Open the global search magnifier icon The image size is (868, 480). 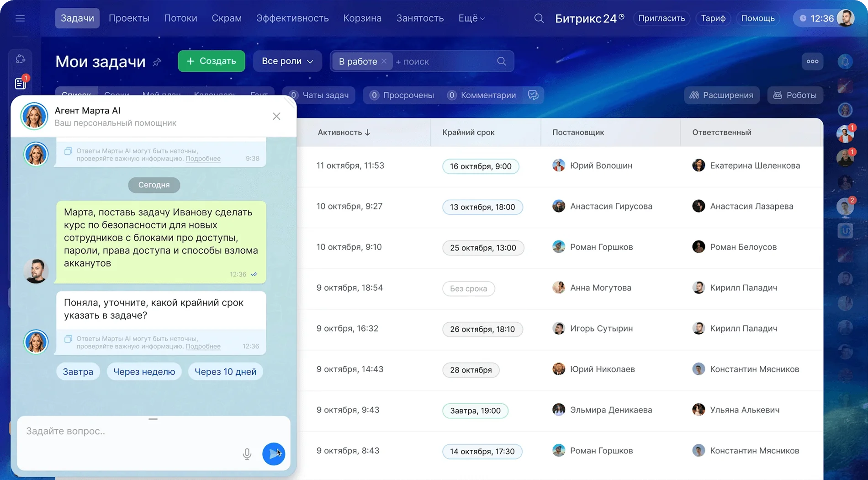(x=539, y=18)
